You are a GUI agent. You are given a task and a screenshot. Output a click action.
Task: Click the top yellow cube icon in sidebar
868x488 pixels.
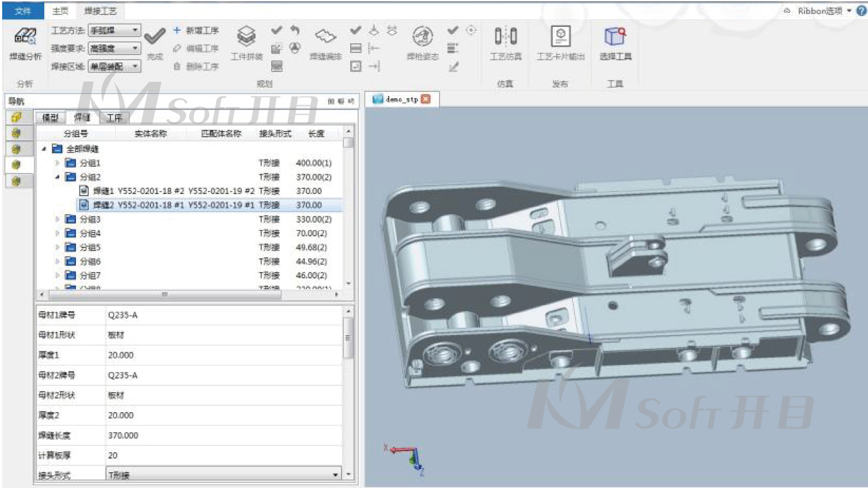tap(16, 118)
